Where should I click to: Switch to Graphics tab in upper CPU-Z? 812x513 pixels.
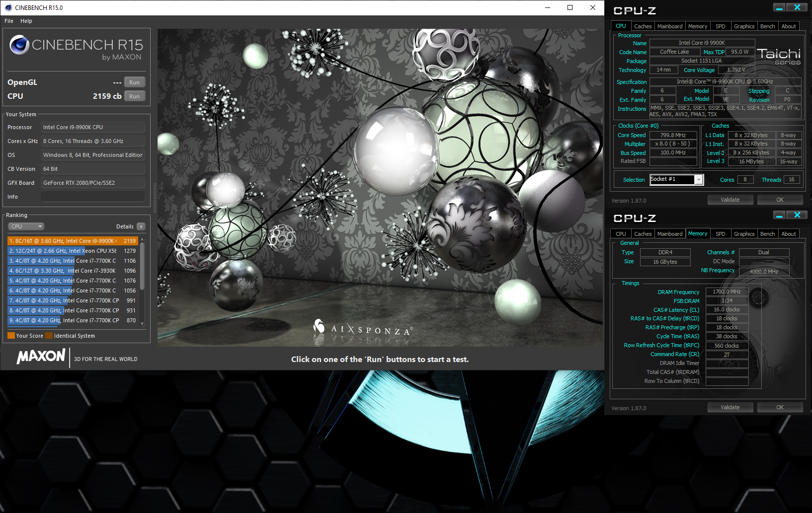coord(744,26)
